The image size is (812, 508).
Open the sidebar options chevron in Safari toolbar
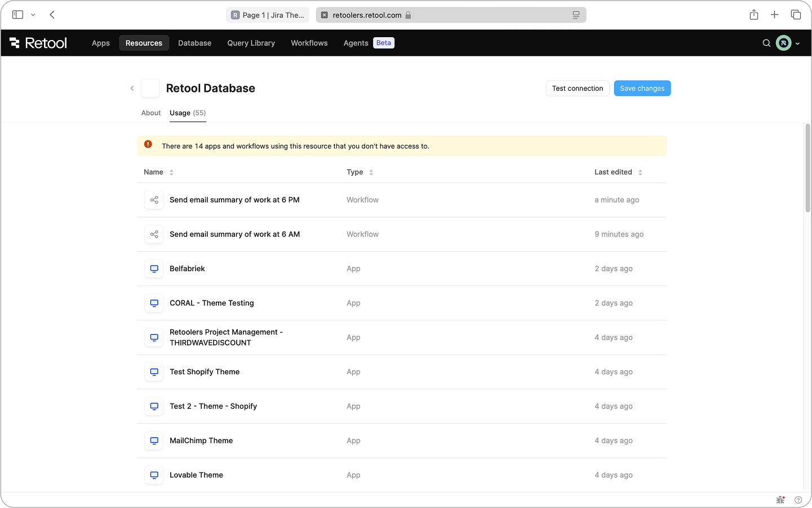tap(33, 15)
